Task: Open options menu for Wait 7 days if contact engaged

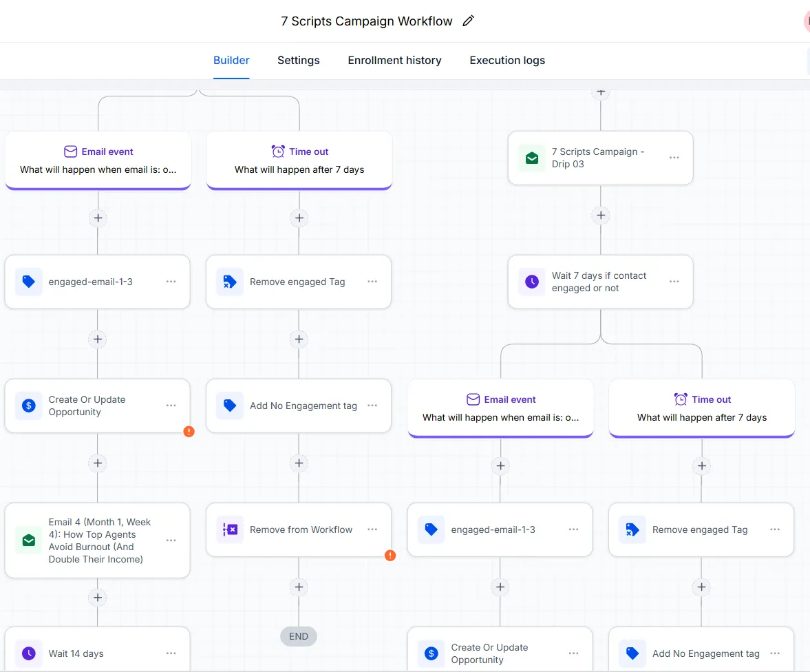Action: coord(674,282)
